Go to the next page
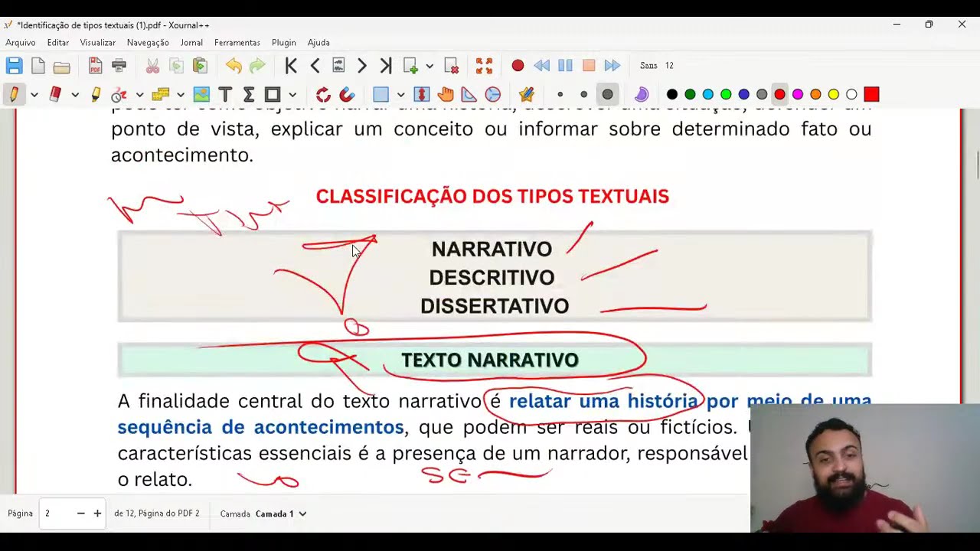 click(x=362, y=66)
